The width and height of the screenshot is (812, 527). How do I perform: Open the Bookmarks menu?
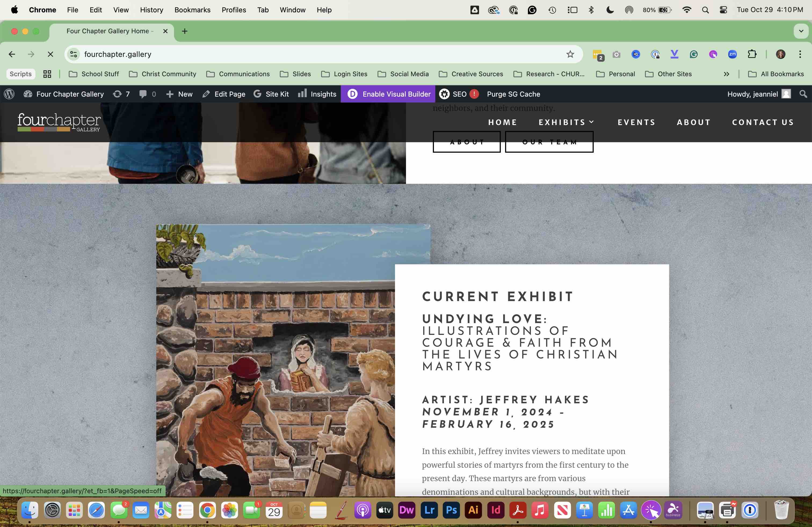(x=193, y=10)
